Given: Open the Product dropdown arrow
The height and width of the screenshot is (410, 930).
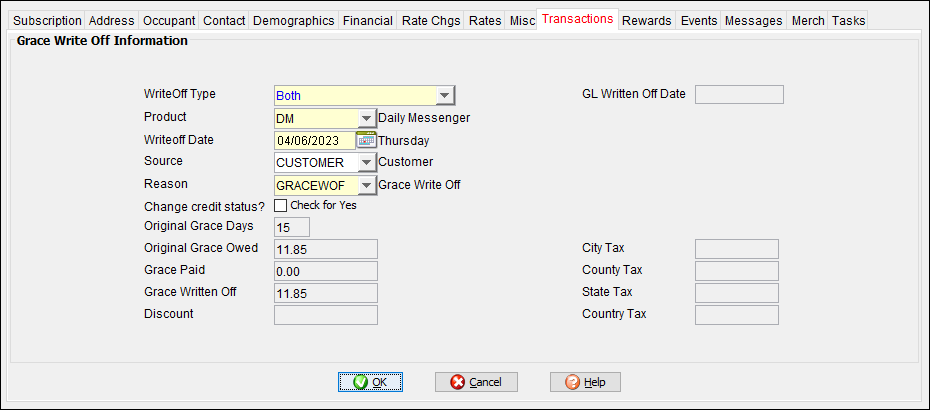Looking at the screenshot, I should [x=366, y=118].
